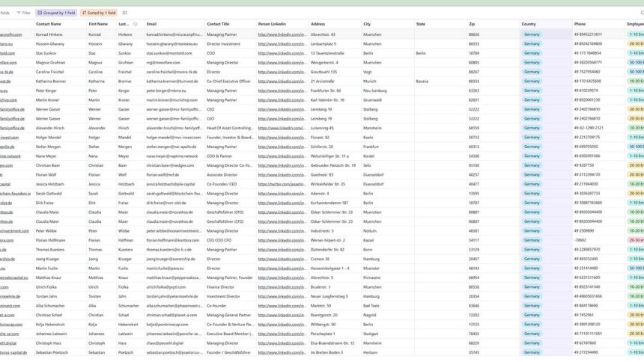The height and width of the screenshot is (362, 644).
Task: Click 'Head Of Asset Controlling' title cell
Action: (x=231, y=128)
